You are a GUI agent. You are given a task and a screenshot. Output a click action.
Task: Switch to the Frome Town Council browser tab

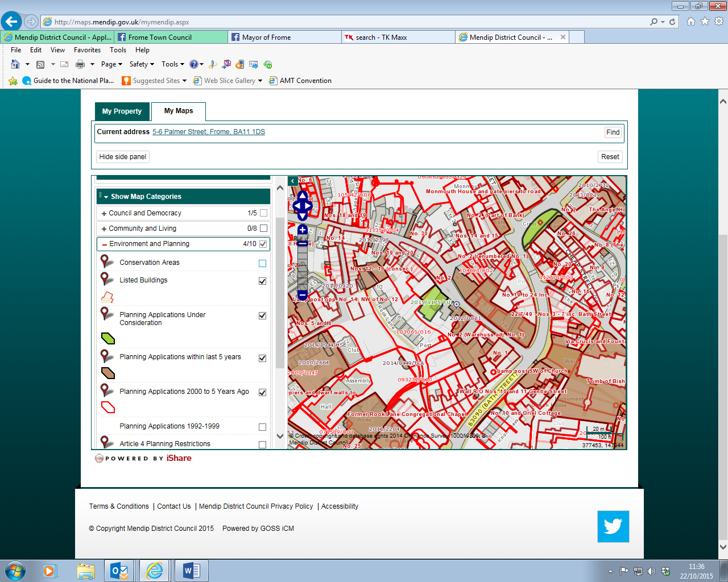pos(171,37)
